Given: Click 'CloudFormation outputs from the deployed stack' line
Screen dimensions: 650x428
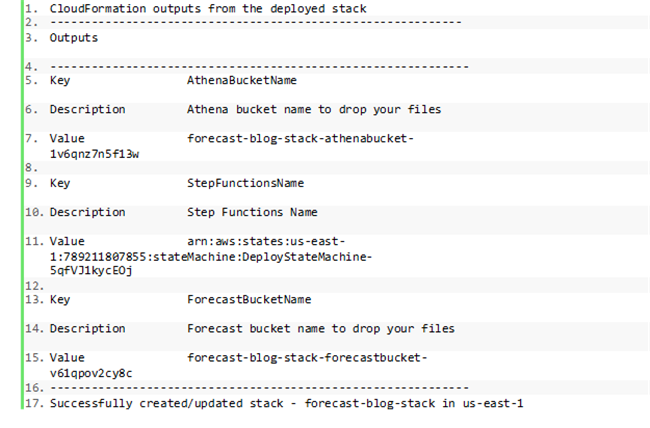Looking at the screenshot, I should (208, 9).
